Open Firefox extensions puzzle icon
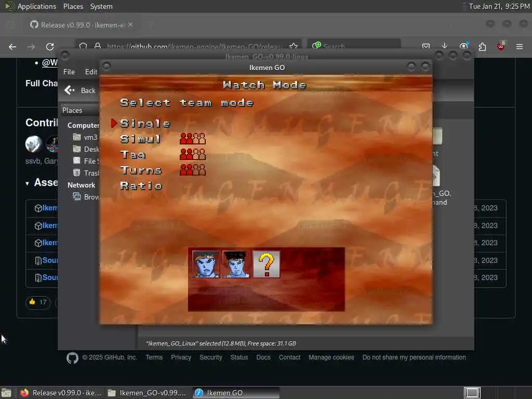 (482, 46)
